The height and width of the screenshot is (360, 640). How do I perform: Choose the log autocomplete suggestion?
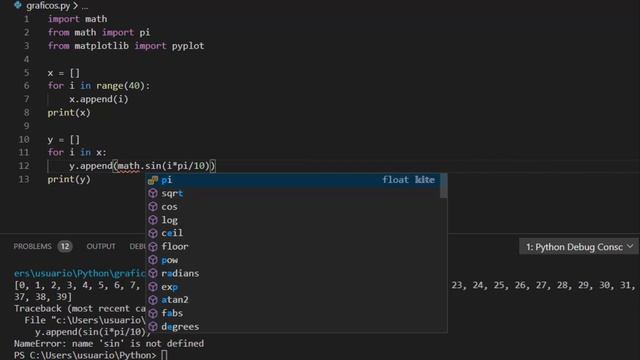point(293,220)
